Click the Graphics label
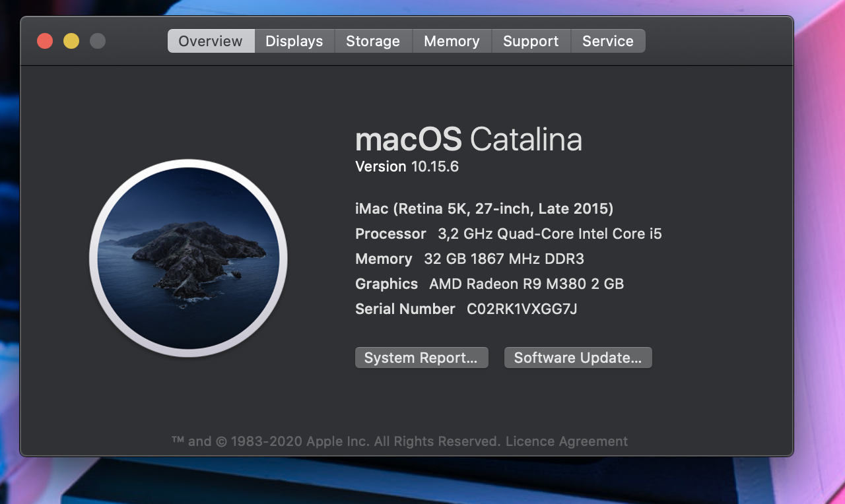 pyautogui.click(x=386, y=284)
